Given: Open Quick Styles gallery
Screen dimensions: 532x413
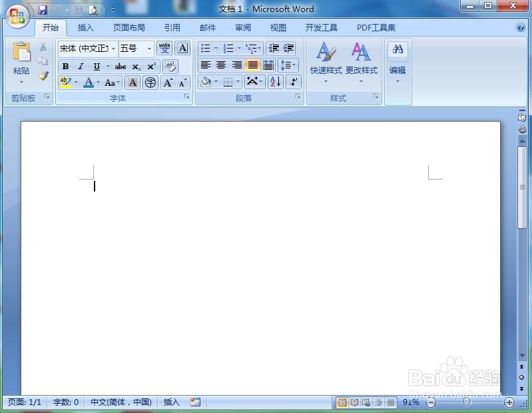Looking at the screenshot, I should coord(326,62).
